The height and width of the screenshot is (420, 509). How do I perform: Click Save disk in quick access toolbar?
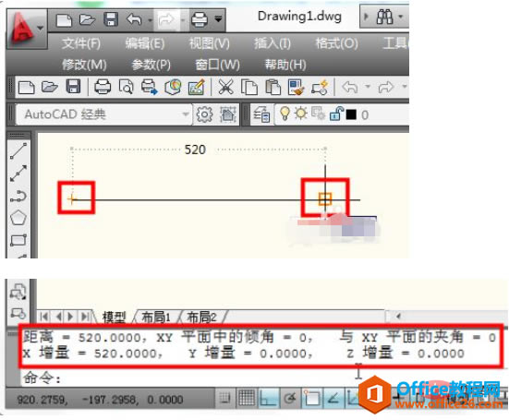click(x=111, y=19)
